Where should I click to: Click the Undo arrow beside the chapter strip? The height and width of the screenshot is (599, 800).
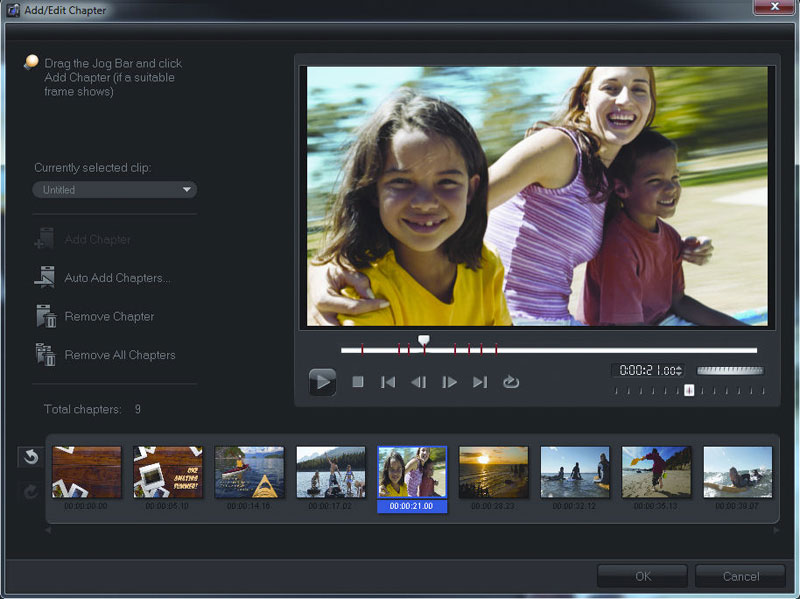pos(30,457)
